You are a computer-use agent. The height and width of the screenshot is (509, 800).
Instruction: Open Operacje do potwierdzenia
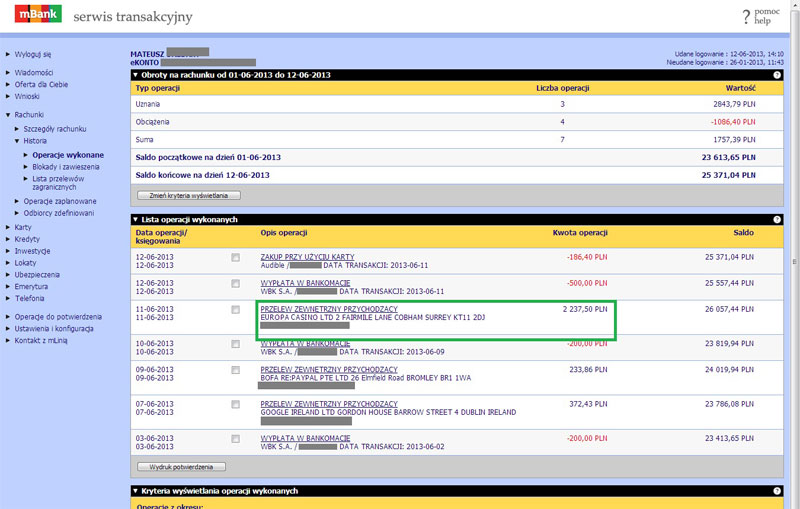pyautogui.click(x=58, y=317)
